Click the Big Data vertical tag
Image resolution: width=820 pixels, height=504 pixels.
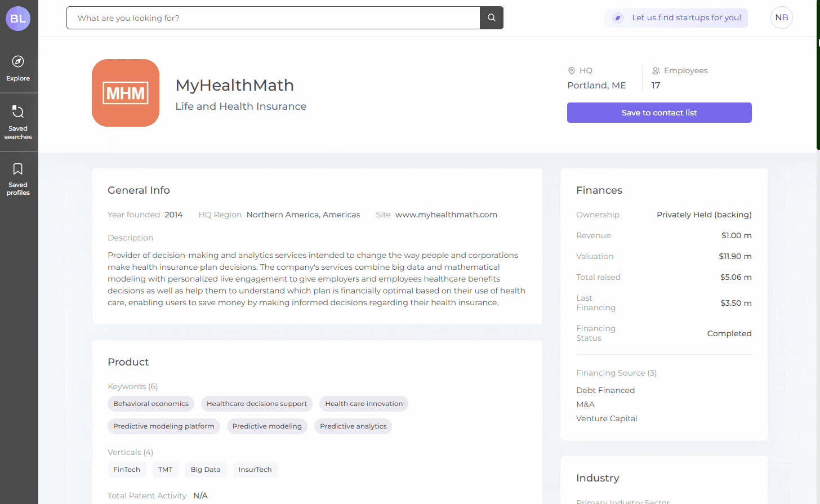(206, 470)
